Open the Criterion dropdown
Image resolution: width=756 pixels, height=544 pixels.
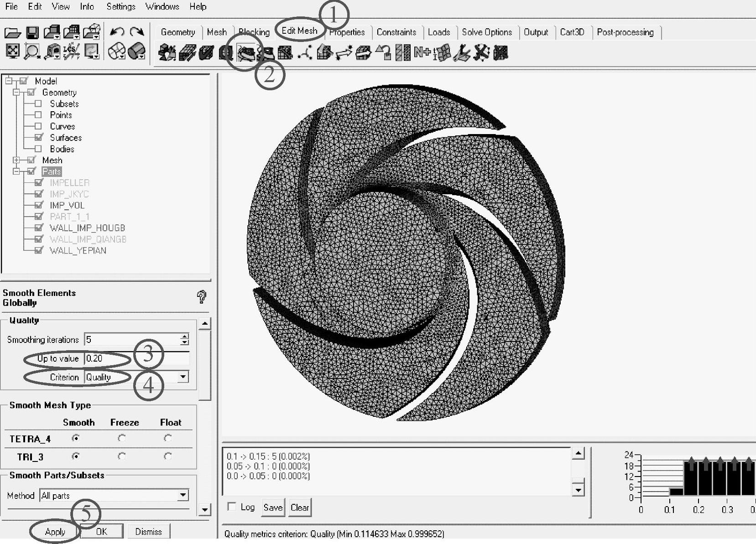tap(183, 377)
